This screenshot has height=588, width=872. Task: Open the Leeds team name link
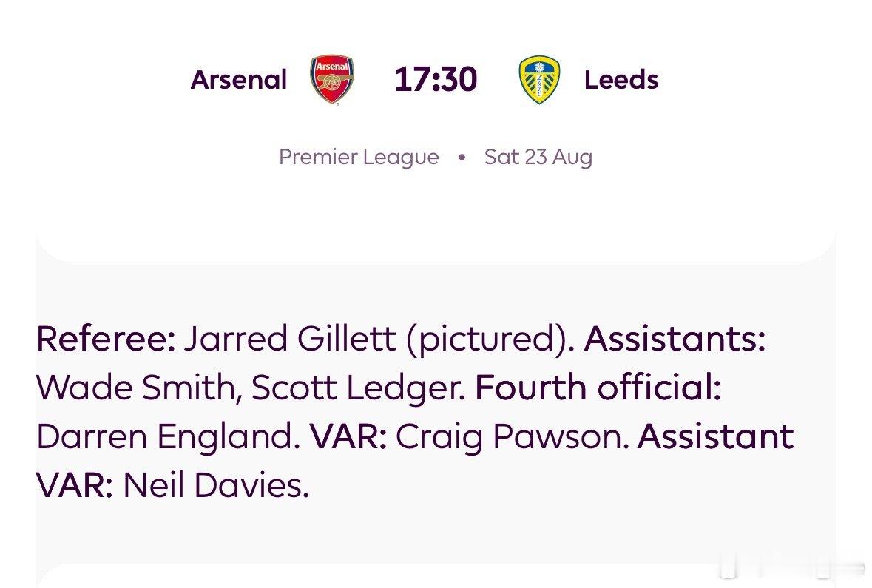[x=621, y=80]
